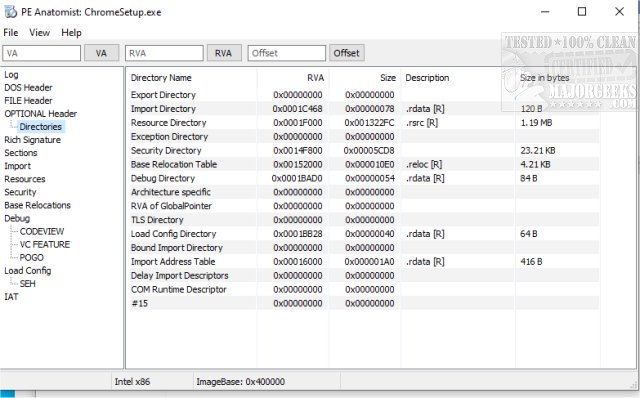Click the Offset conversion button
The width and height of the screenshot is (640, 398).
[x=347, y=53]
